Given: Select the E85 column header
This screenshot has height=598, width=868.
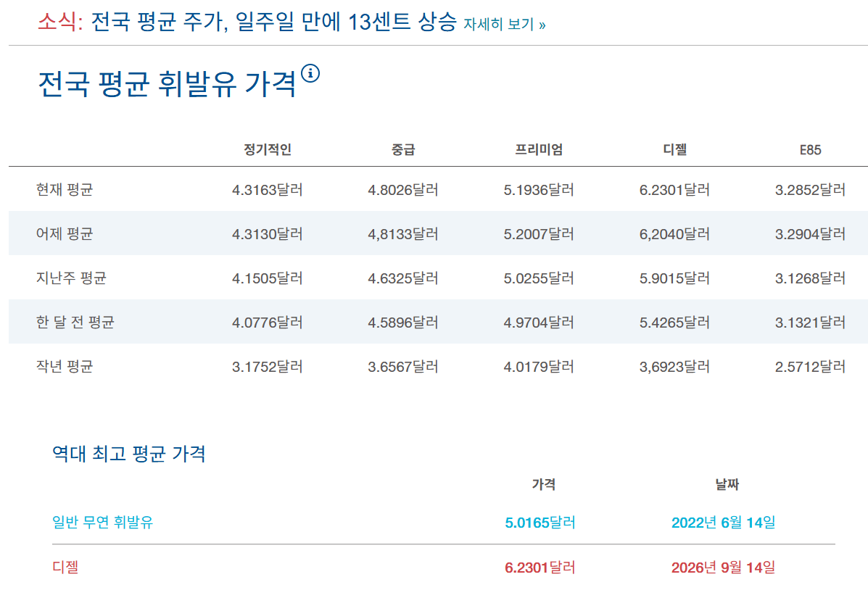Looking at the screenshot, I should 811,150.
